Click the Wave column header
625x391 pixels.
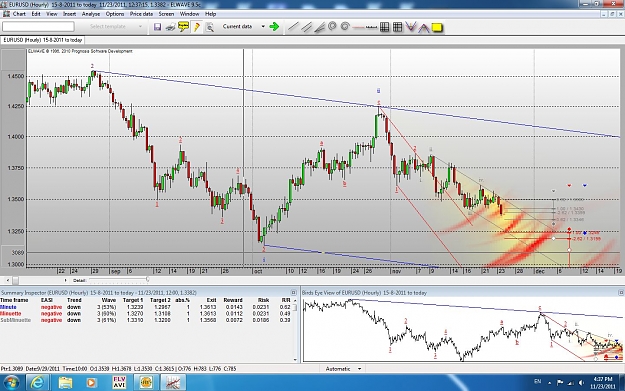[x=109, y=300]
